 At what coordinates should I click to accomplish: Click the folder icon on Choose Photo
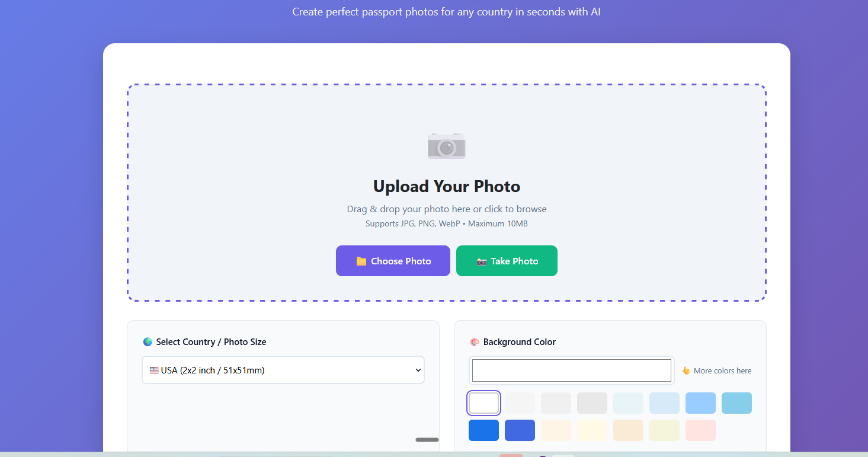[361, 261]
